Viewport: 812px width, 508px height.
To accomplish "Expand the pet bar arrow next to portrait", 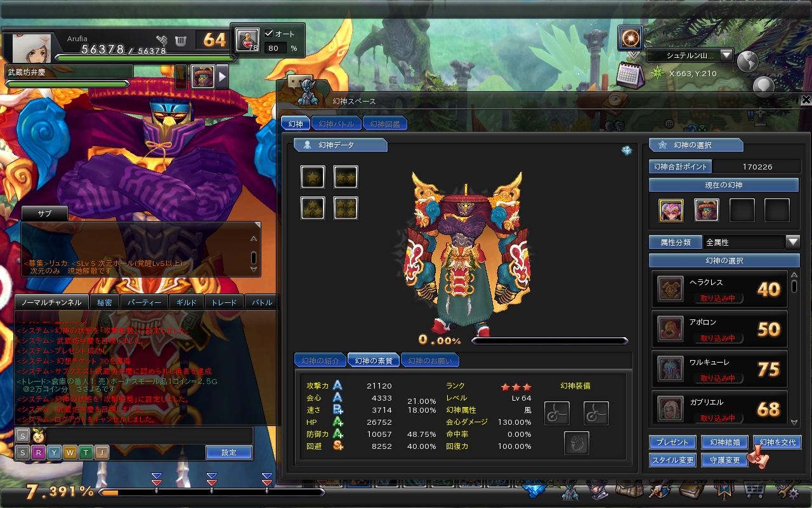I will coord(223,77).
